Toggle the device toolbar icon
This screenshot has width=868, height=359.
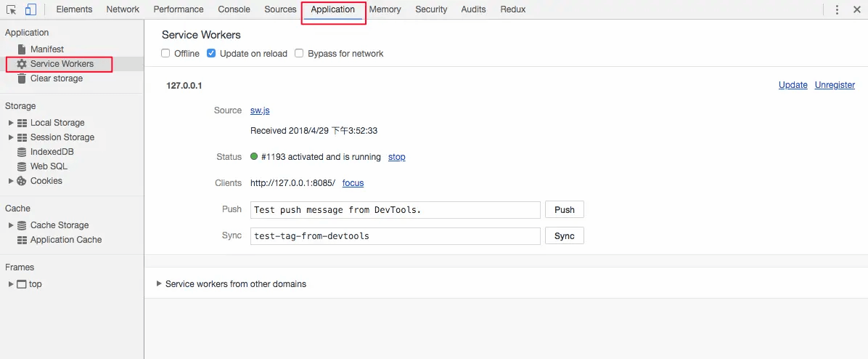(30, 9)
